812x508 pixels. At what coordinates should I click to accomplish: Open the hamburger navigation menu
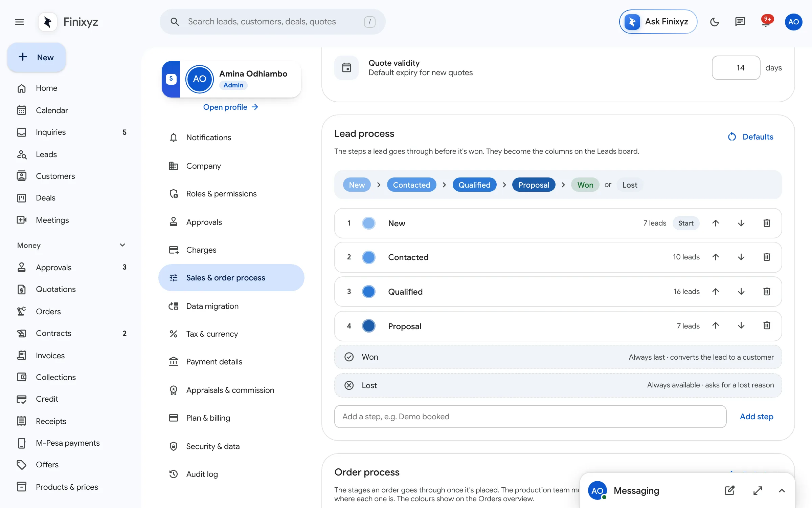tap(20, 22)
